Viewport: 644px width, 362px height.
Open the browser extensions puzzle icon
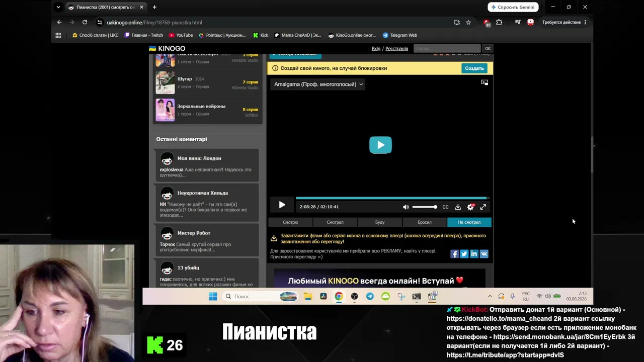499,22
